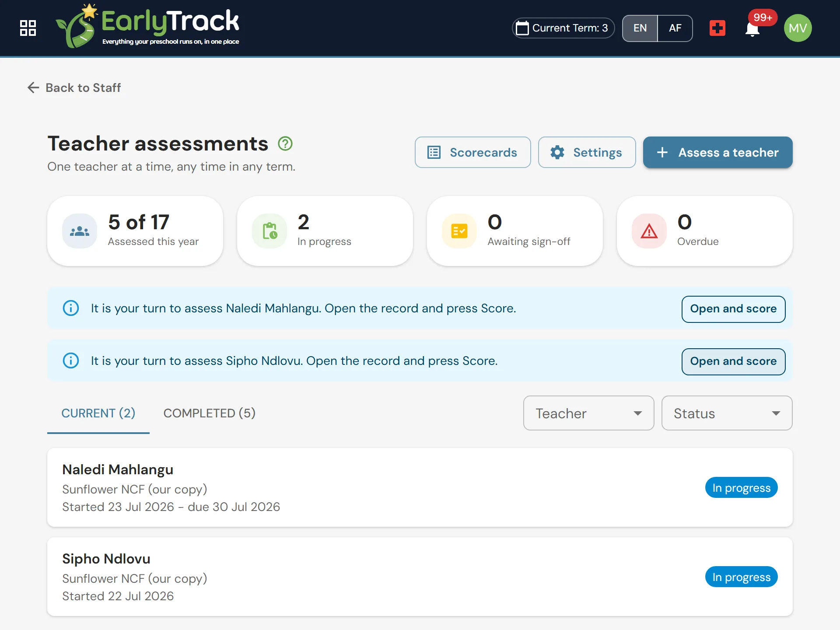Click the Teacher assessments heading
Screen dimensions: 840x630
click(x=158, y=143)
